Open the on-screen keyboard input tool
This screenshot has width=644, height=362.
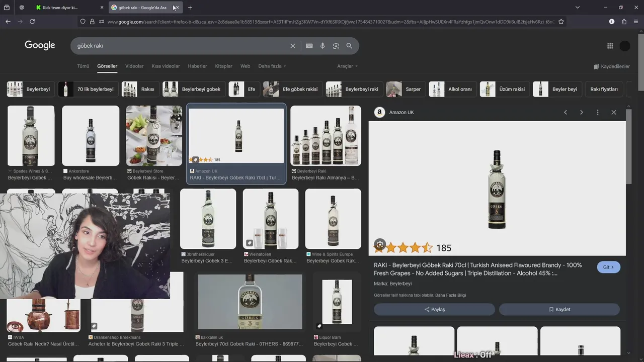pyautogui.click(x=309, y=46)
